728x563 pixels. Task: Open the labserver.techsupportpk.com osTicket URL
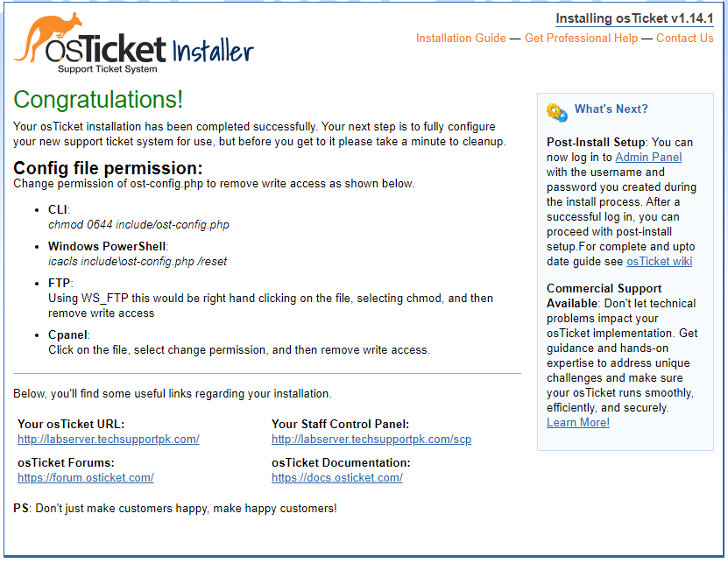click(x=108, y=439)
